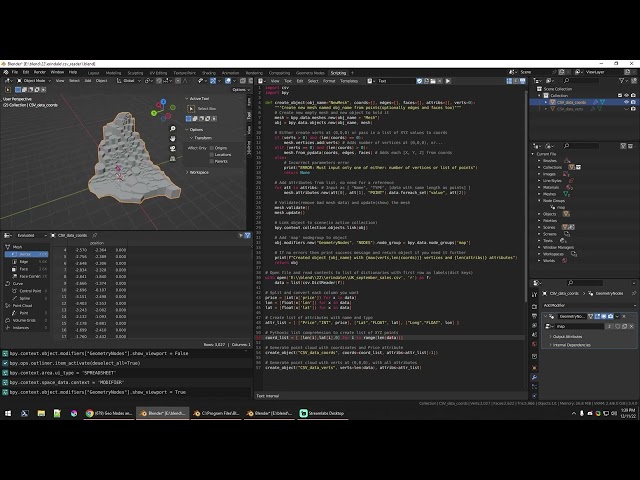This screenshot has height=480, width=640.
Task: Open Object Mode dropdown
Action: [33, 81]
